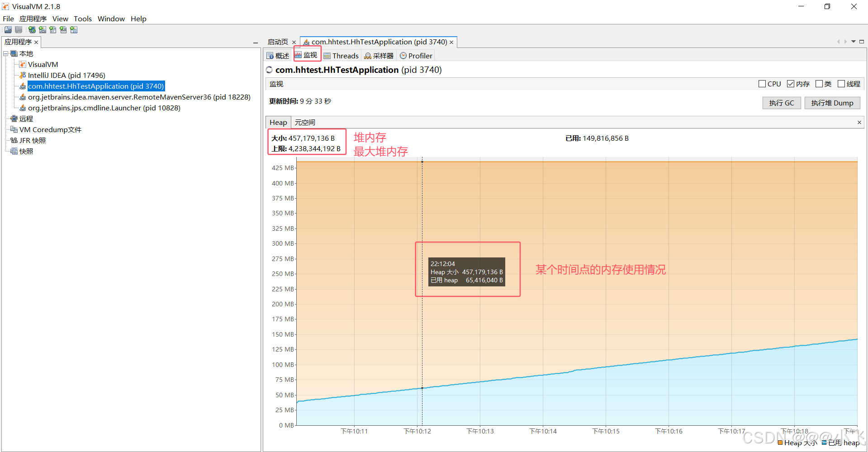Open the File menu

[8, 19]
